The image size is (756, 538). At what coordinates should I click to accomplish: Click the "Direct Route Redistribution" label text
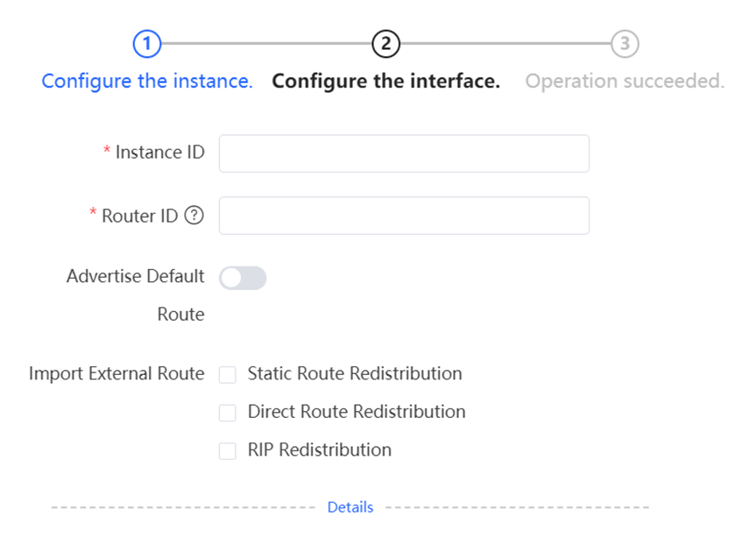[x=357, y=412]
